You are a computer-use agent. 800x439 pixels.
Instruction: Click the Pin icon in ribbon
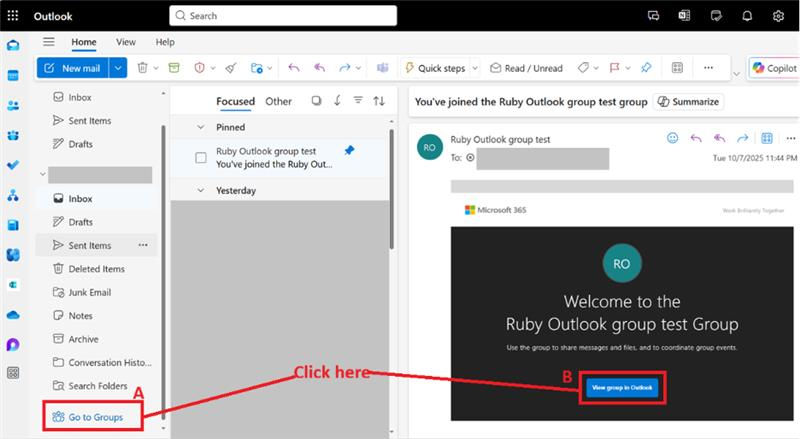click(646, 67)
